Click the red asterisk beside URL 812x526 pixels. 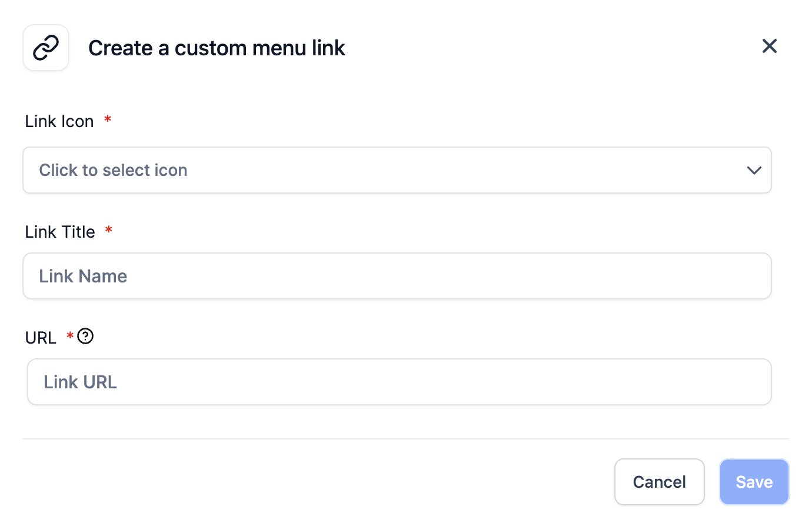click(x=70, y=336)
